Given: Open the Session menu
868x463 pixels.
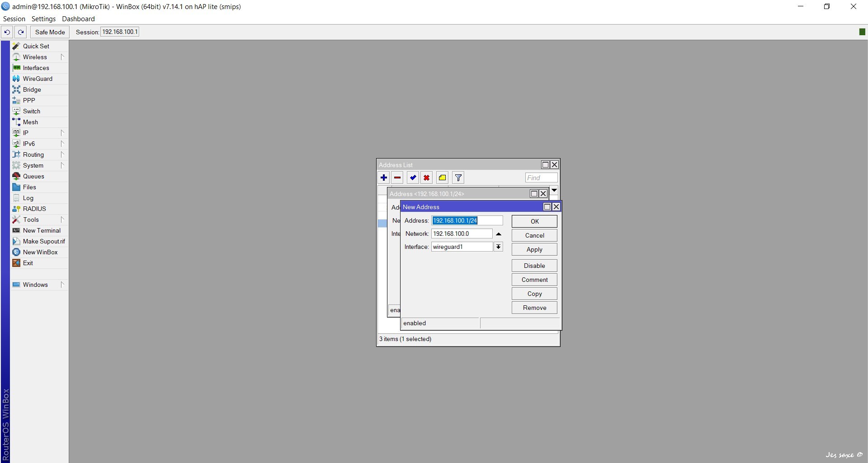Looking at the screenshot, I should click(14, 19).
